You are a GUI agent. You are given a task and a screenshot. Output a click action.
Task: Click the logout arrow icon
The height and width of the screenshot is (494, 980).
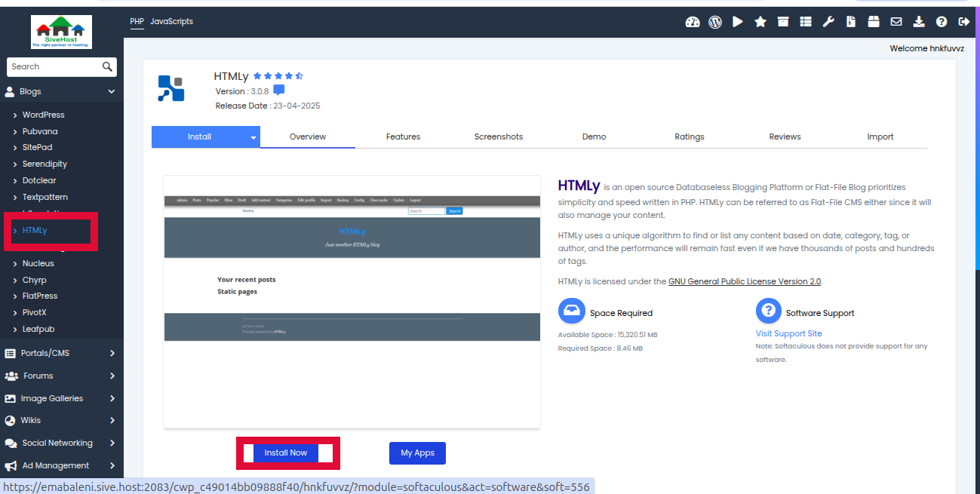(963, 22)
